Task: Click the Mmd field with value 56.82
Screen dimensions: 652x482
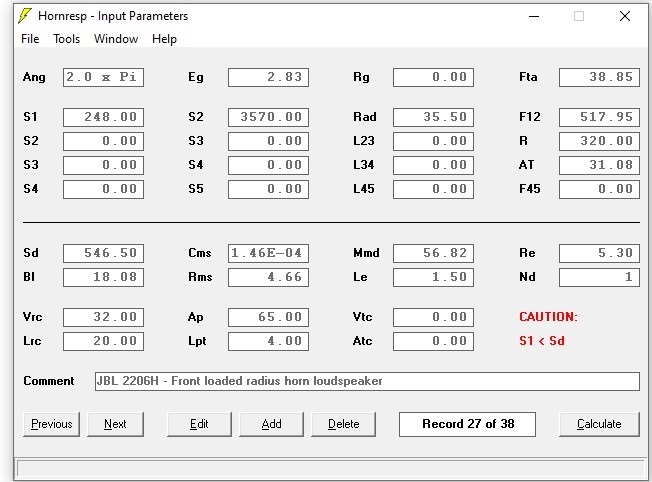Action: pos(433,254)
